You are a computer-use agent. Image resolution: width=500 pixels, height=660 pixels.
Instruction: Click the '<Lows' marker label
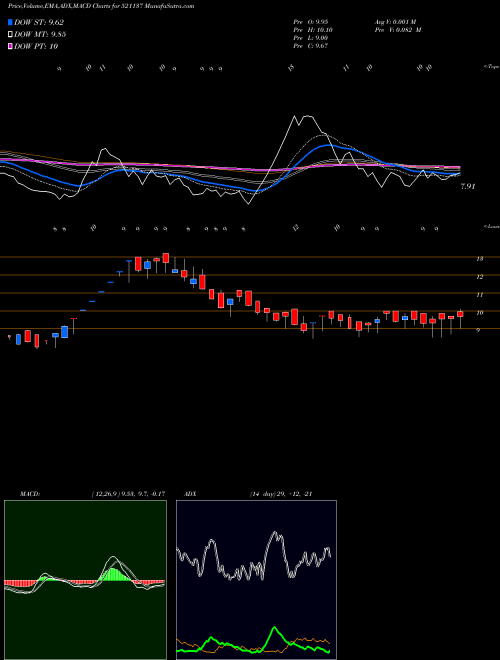click(491, 226)
